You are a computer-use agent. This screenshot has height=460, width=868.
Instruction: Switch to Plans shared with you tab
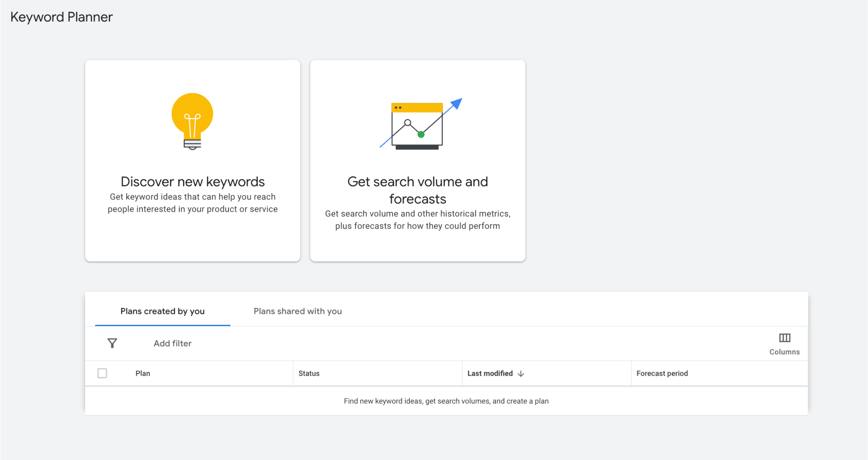click(298, 311)
